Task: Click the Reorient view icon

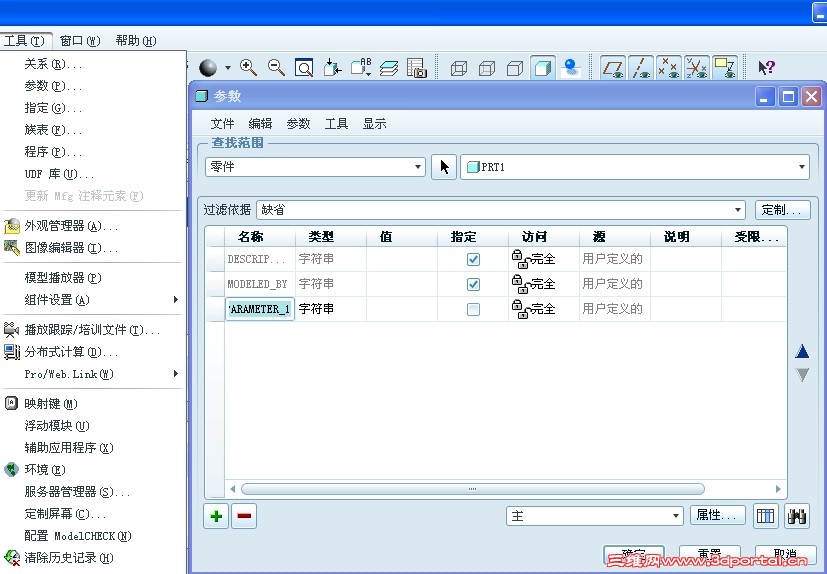Action: 332,68
